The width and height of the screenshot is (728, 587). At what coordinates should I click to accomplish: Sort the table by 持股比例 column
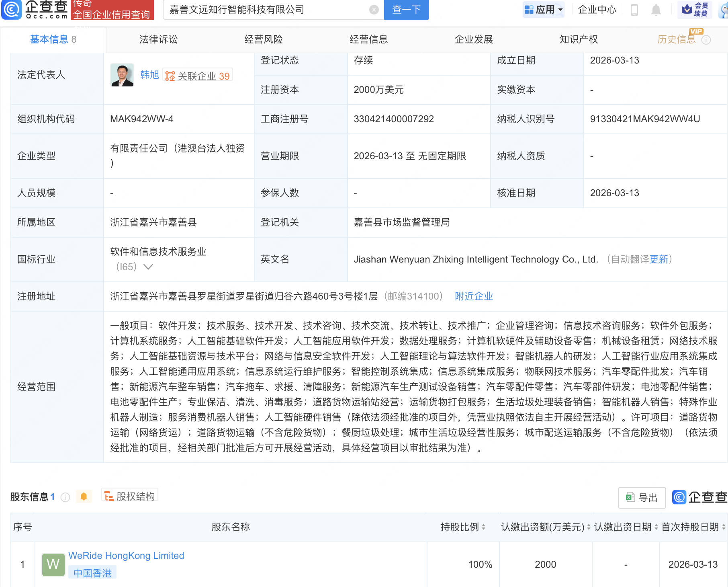(x=483, y=527)
